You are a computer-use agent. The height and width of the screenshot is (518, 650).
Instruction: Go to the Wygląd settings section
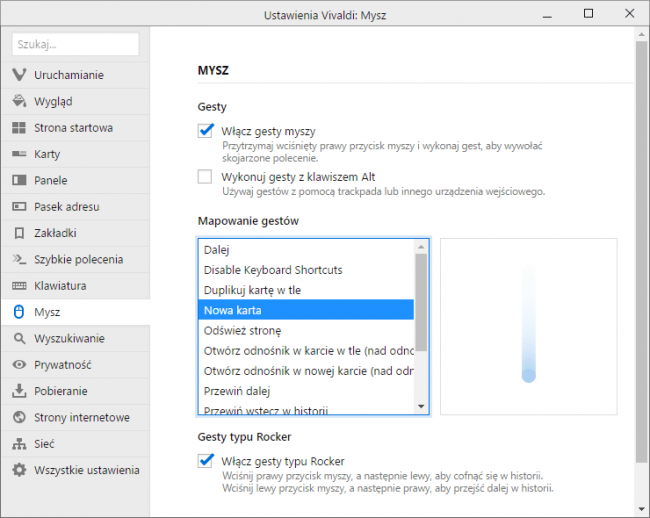point(75,101)
